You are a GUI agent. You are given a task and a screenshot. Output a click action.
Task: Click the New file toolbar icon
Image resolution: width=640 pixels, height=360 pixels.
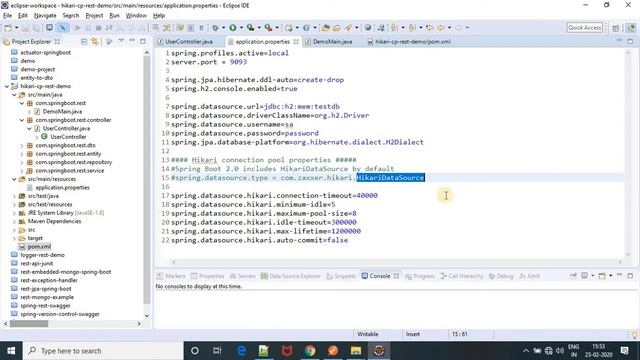coord(8,28)
